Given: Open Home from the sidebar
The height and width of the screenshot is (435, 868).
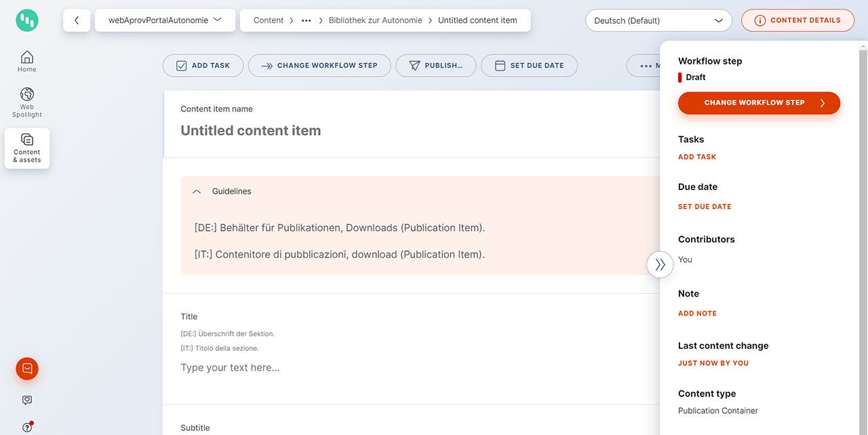Looking at the screenshot, I should coord(27,61).
